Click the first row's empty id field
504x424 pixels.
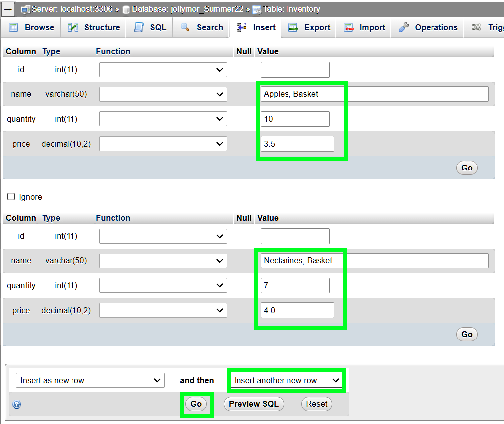pyautogui.click(x=295, y=70)
